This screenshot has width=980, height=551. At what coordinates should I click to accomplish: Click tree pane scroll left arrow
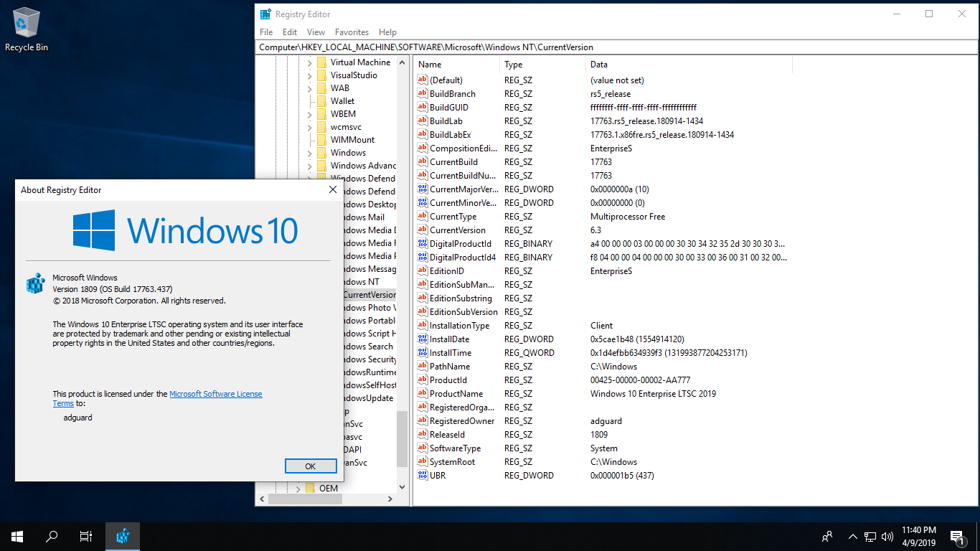pos(262,499)
